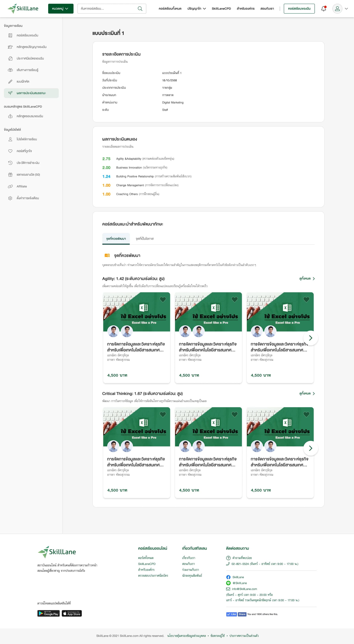Favorite second Critical Thinking course heart
The height and width of the screenshot is (644, 354).
coord(235,414)
